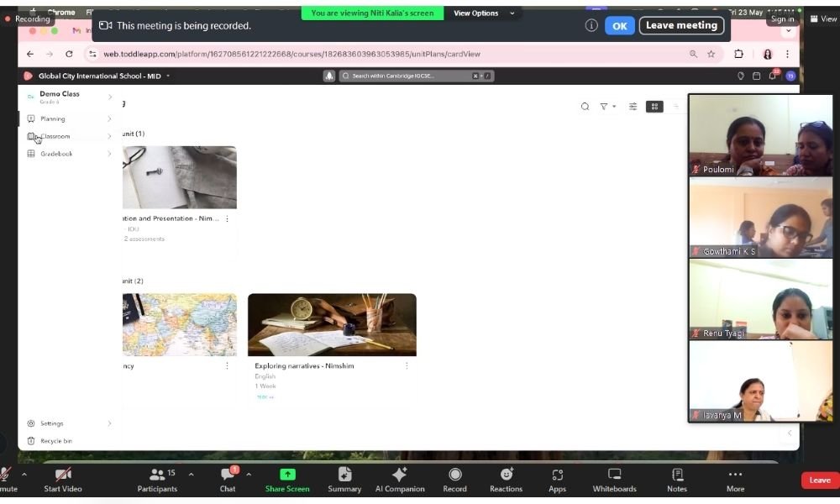This screenshot has height=504, width=840.
Task: Click the unit search magnifier icon
Action: tap(585, 107)
